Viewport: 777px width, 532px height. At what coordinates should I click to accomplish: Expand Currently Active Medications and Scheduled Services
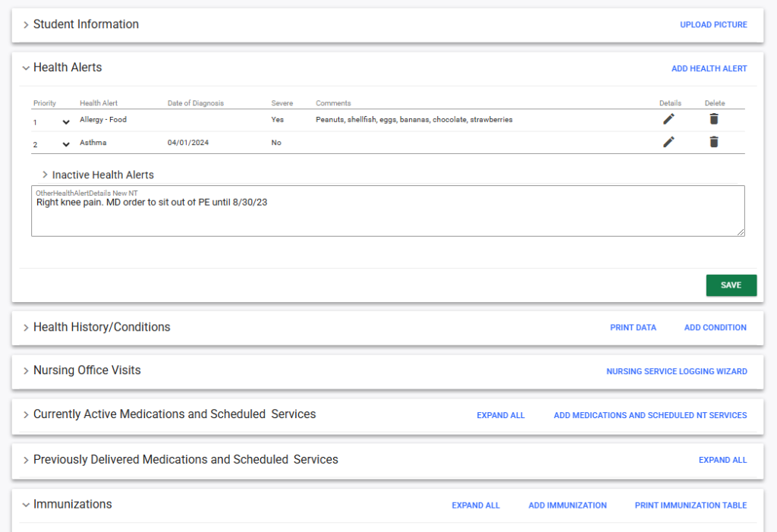click(x=26, y=414)
